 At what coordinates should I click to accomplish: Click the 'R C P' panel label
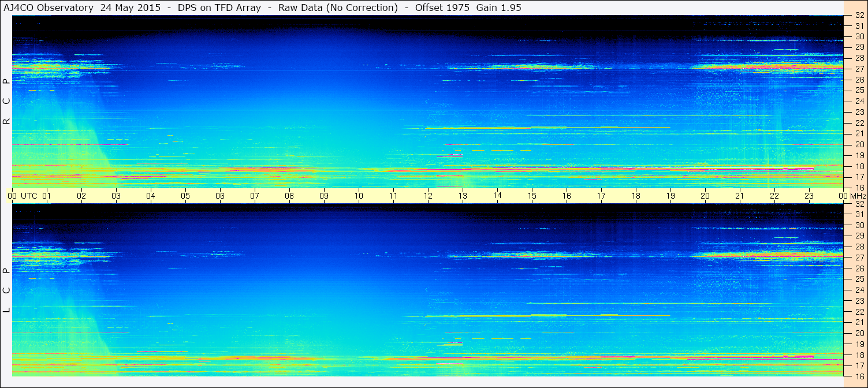click(7, 102)
